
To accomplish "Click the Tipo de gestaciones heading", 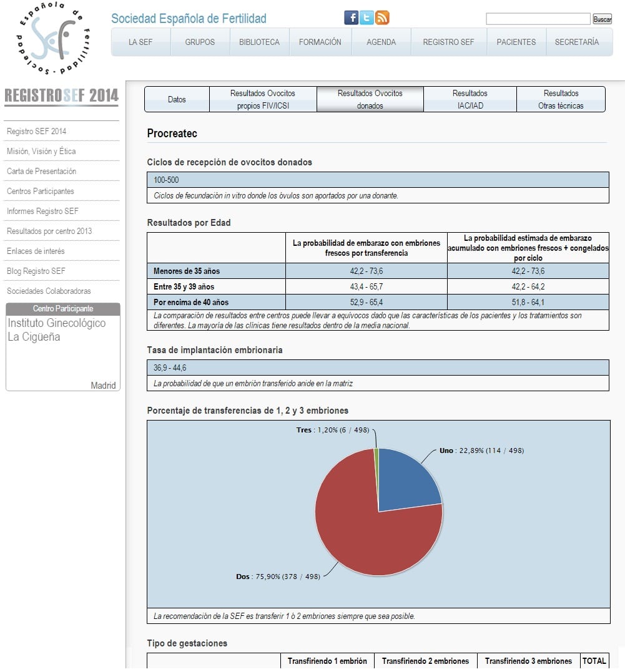I will pos(187,643).
